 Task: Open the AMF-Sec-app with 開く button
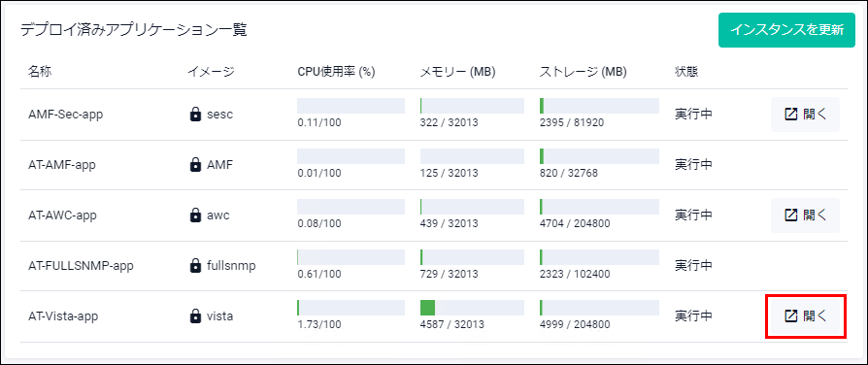click(x=806, y=115)
